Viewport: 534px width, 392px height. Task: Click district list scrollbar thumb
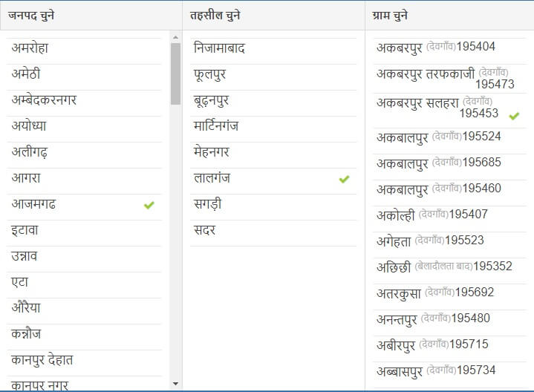[175, 73]
